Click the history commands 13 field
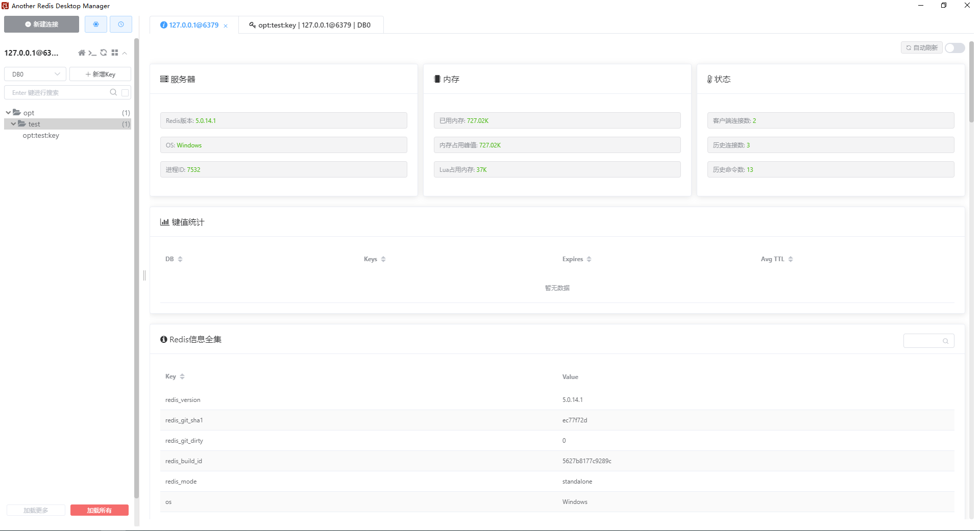Screen dimensions: 980x531 pos(831,169)
